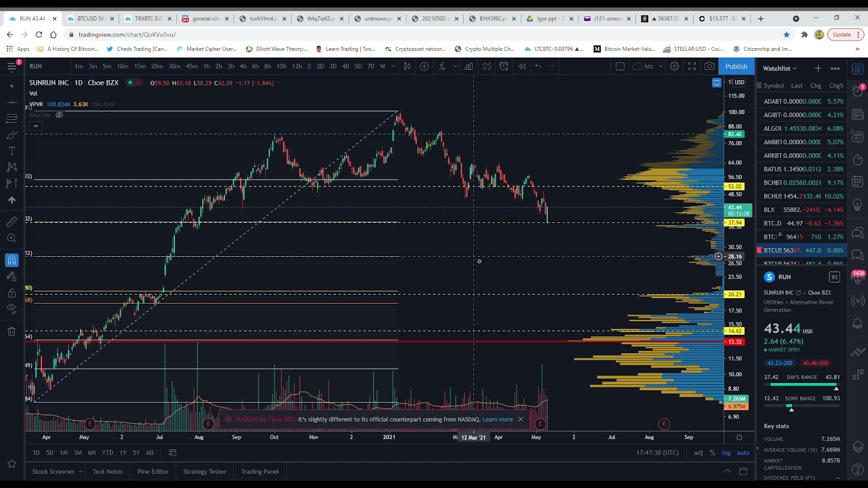
Task: Toggle the auto scale button
Action: (743, 453)
